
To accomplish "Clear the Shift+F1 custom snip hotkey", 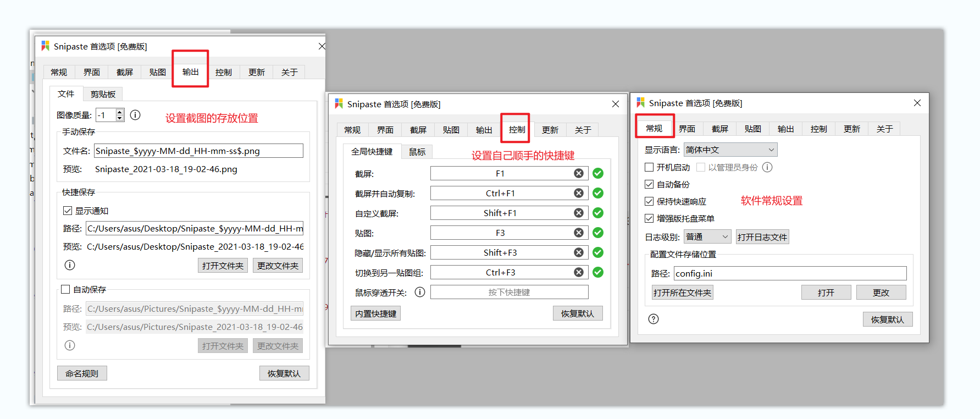I will tap(579, 213).
